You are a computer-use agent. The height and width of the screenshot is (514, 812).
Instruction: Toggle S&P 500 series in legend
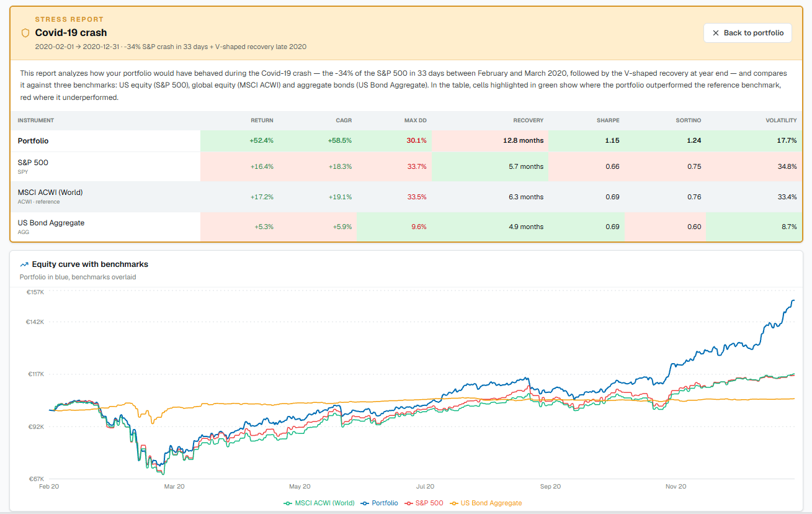[424, 503]
